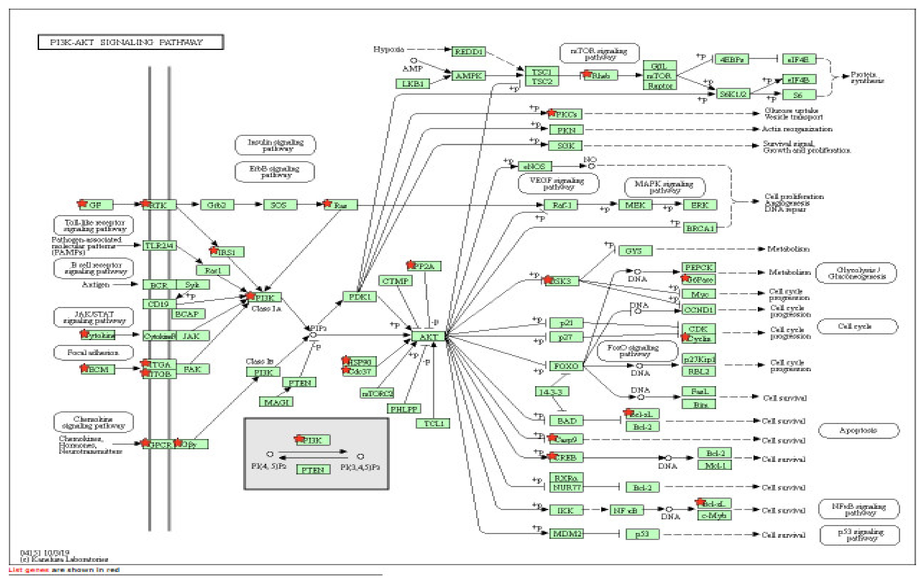Click the red star on PP2A node
924x584 pixels.
411,265
